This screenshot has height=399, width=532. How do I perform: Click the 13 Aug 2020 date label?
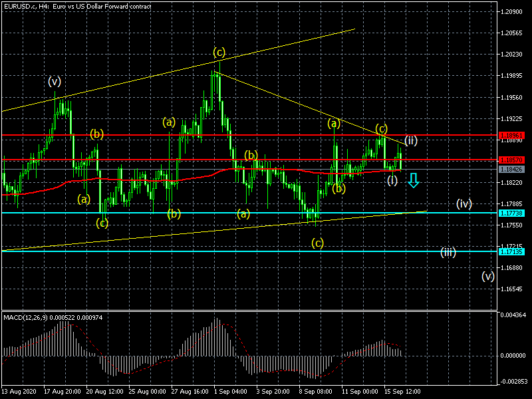click(19, 392)
